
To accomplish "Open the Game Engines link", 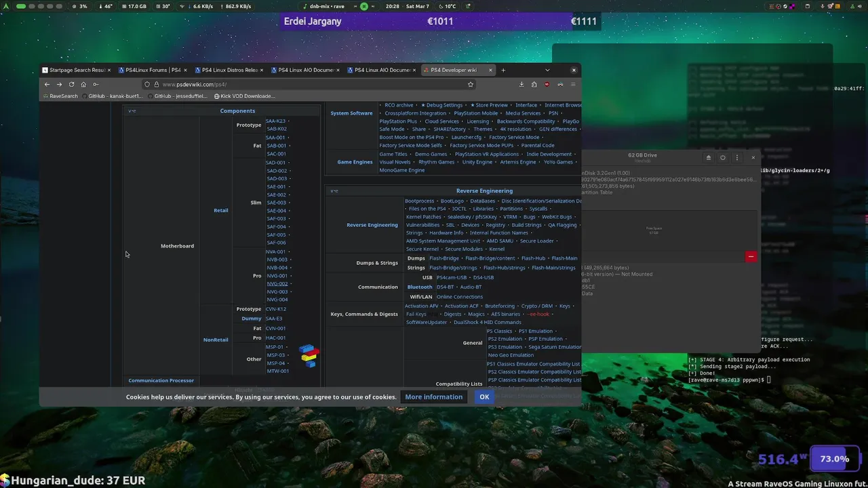I will pos(355,162).
